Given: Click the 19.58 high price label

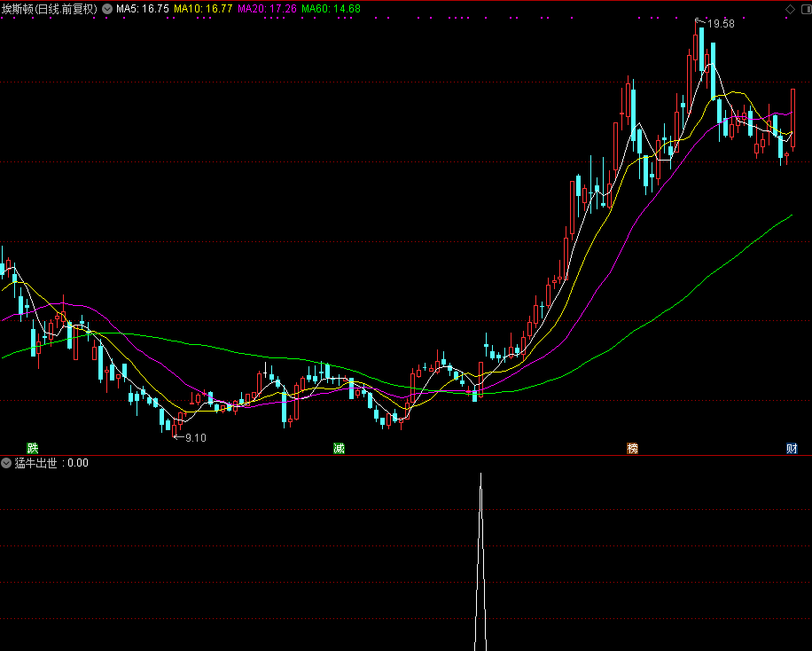Looking at the screenshot, I should pyautogui.click(x=721, y=23).
